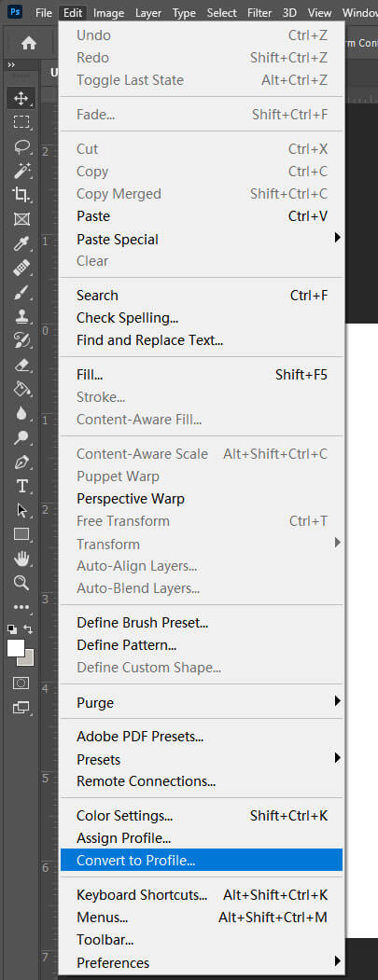Select the Magic Wand tool
Viewport: 378px width, 980px height.
point(21,170)
